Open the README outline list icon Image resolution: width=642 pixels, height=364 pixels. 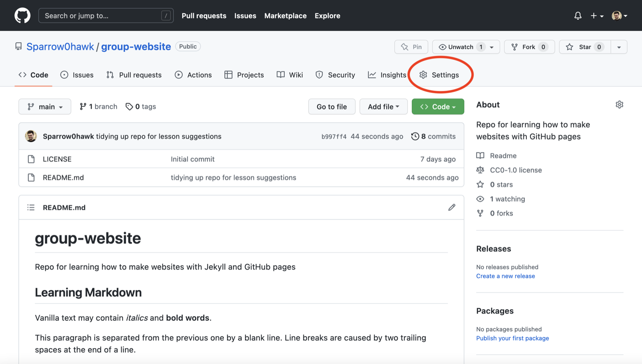pos(31,207)
